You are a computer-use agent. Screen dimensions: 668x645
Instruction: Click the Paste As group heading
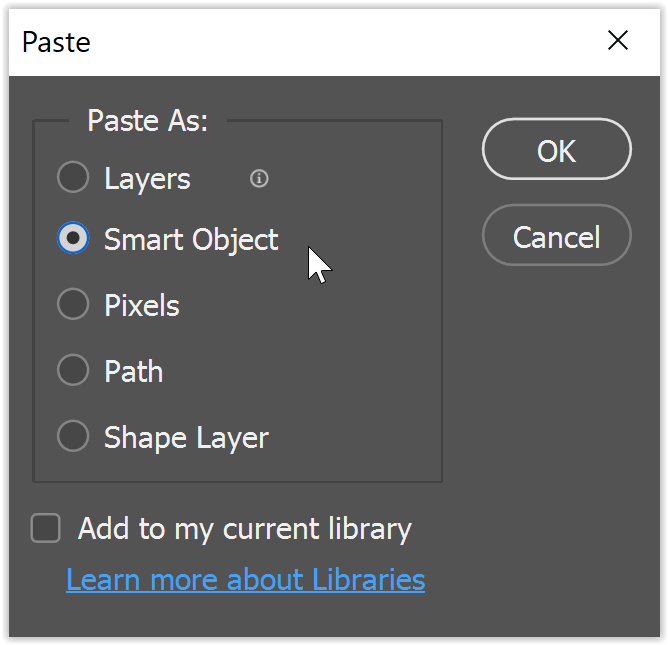pos(147,121)
